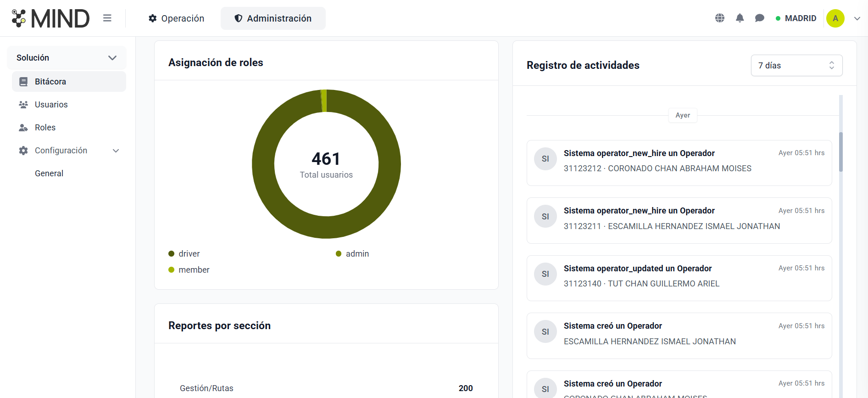Click the Gestión/Rutas report row
Screen dimensions: 868x398
tap(326, 388)
